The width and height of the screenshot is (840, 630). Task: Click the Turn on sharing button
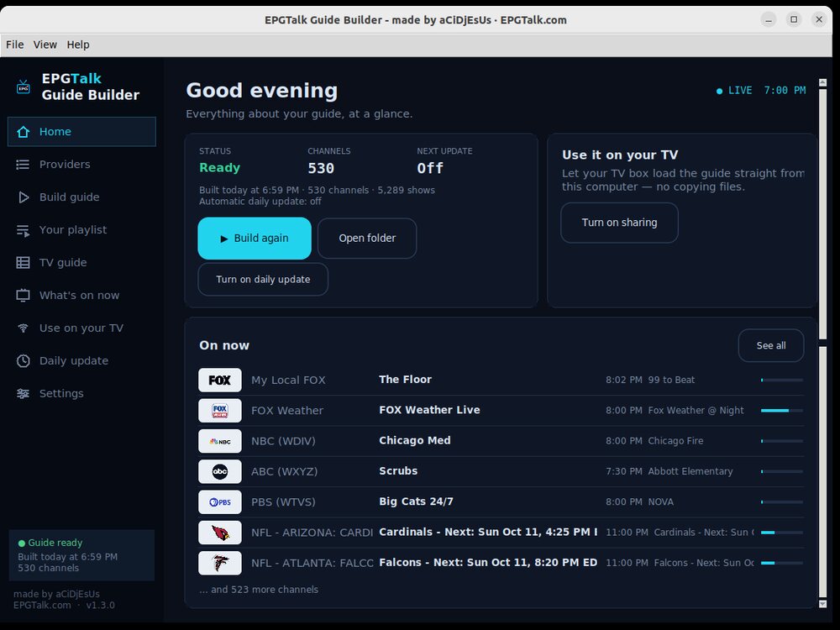click(619, 223)
